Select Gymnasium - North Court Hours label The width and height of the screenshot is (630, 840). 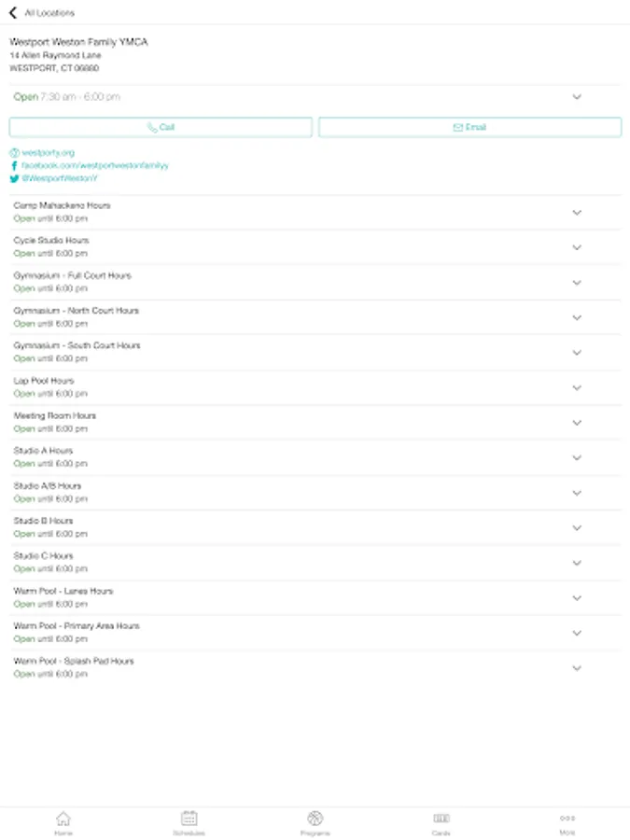click(77, 311)
